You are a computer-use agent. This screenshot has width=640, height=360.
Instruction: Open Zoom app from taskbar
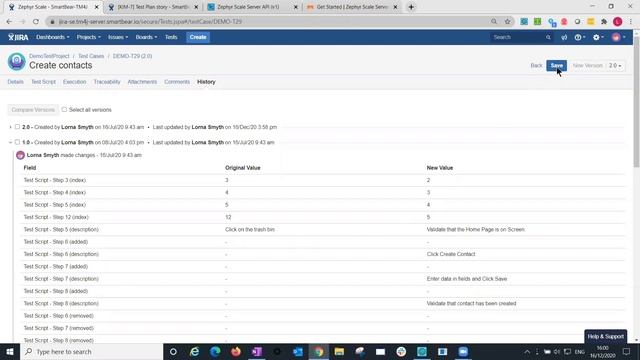(463, 351)
